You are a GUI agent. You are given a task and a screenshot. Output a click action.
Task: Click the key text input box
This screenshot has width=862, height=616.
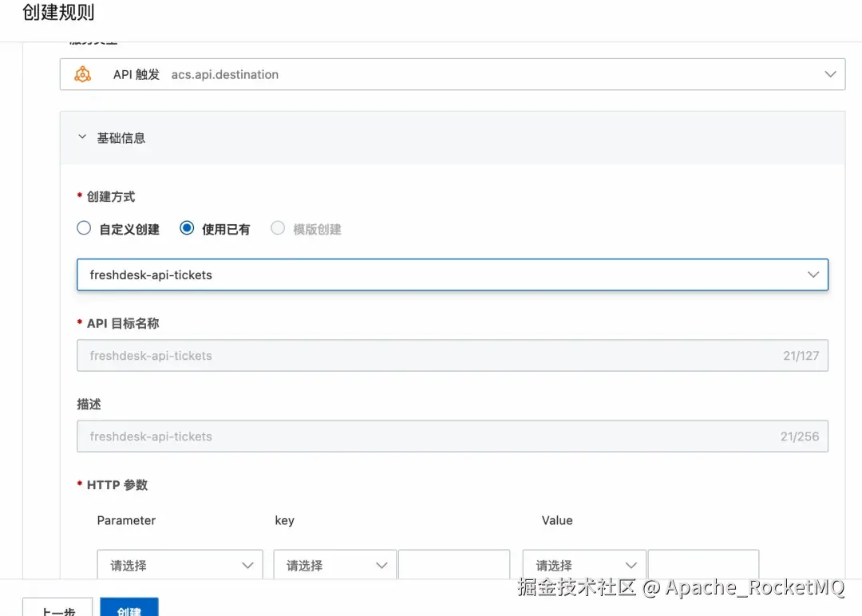[454, 564]
